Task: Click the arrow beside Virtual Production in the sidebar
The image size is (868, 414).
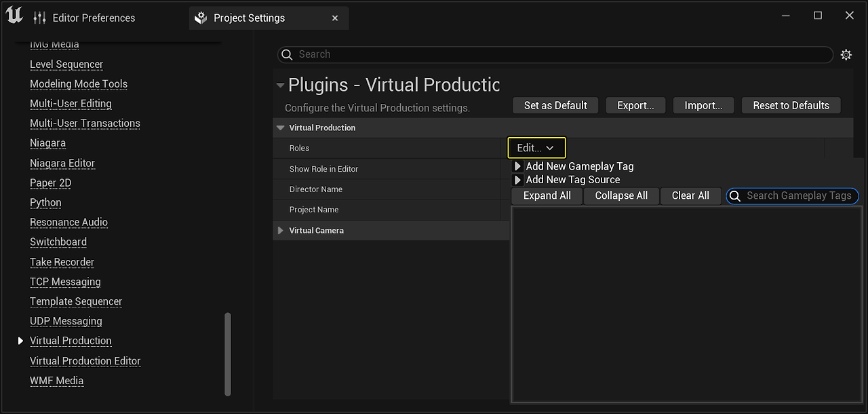Action: coord(21,341)
